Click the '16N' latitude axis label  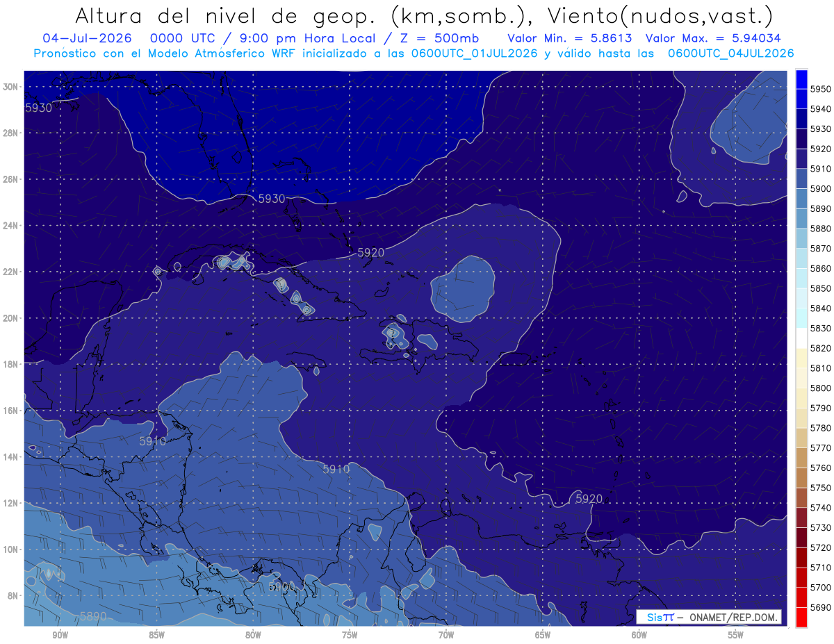12,411
